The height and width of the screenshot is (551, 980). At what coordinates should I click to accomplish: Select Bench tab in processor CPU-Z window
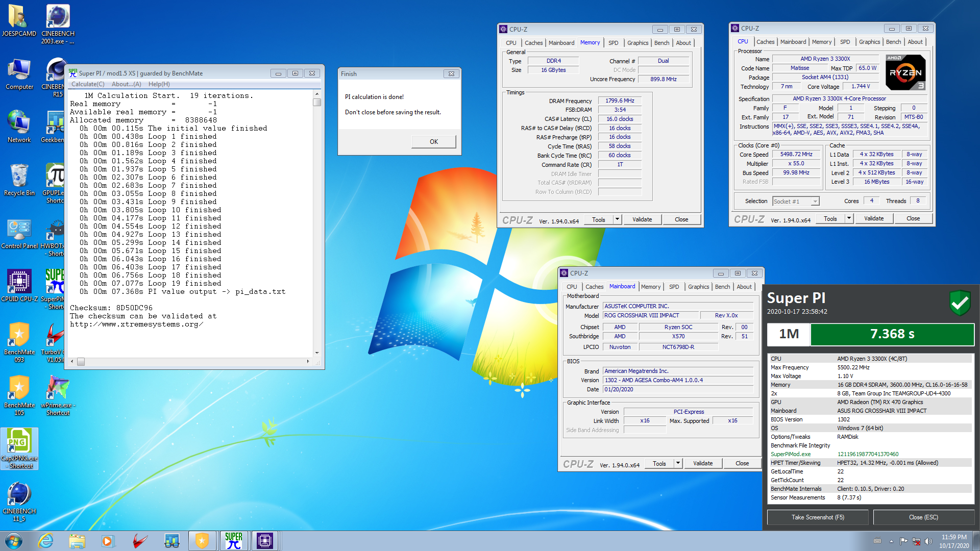coord(893,42)
